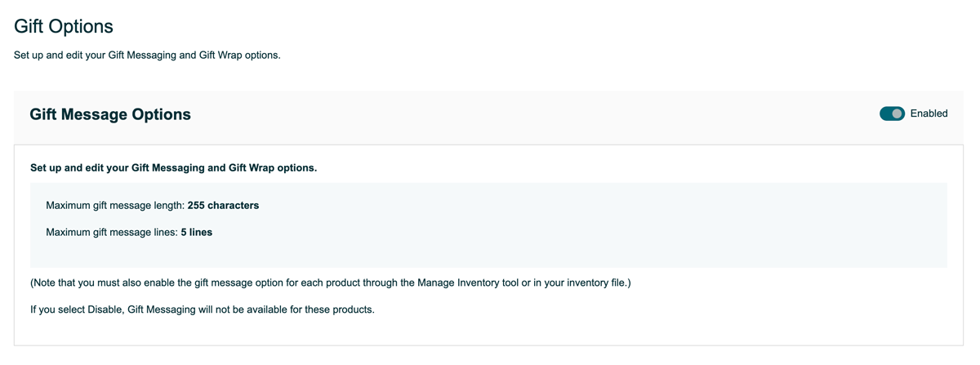Click 'Gift Wrap options' in the bold instruction
Viewport: 980px width, 365px height.
coord(273,167)
